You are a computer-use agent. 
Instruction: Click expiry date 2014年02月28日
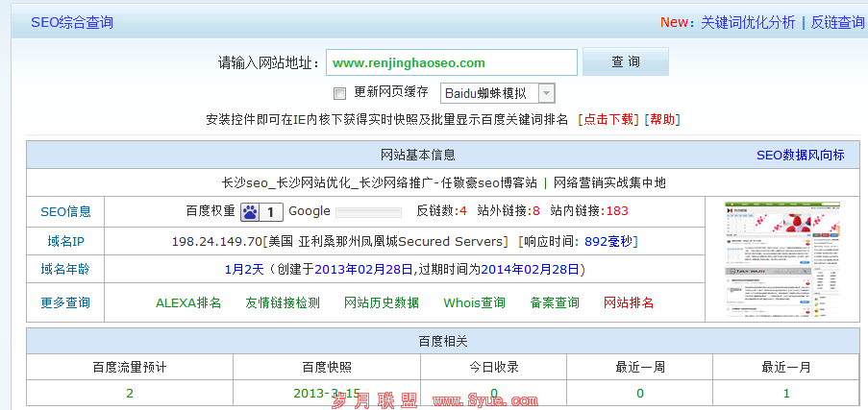[x=531, y=270]
